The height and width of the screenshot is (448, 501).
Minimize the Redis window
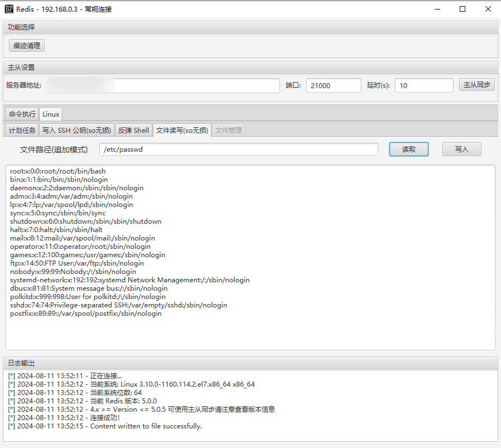(x=437, y=9)
